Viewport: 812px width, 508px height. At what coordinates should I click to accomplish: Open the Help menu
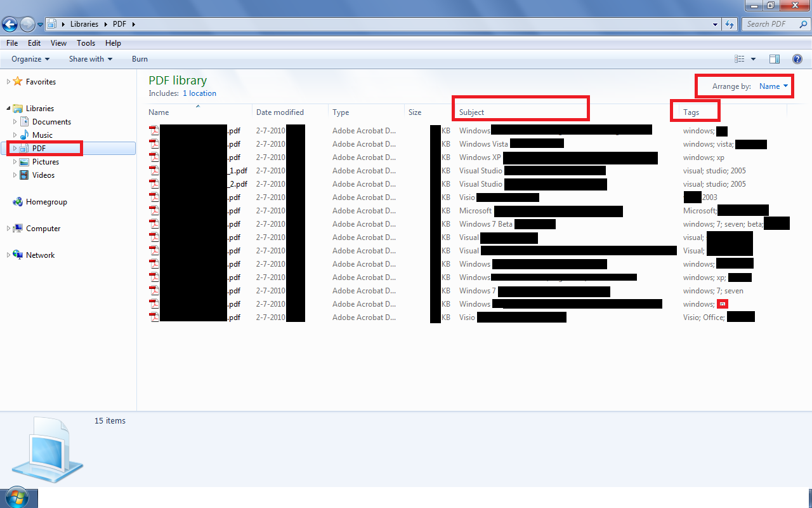pyautogui.click(x=113, y=43)
